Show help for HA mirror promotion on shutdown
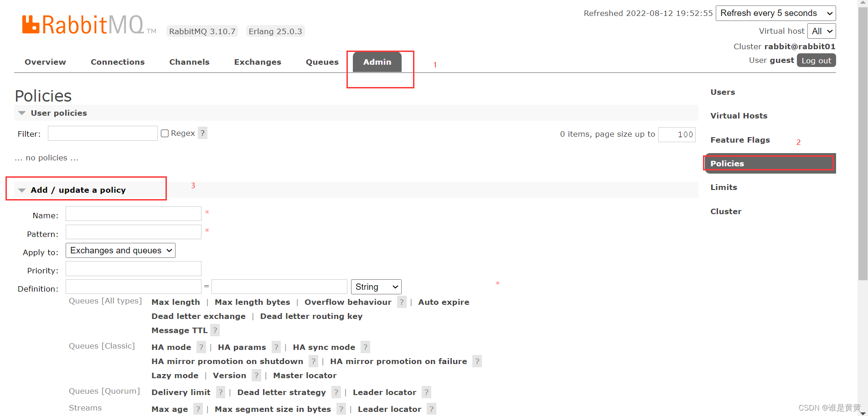This screenshot has height=416, width=868. point(313,361)
